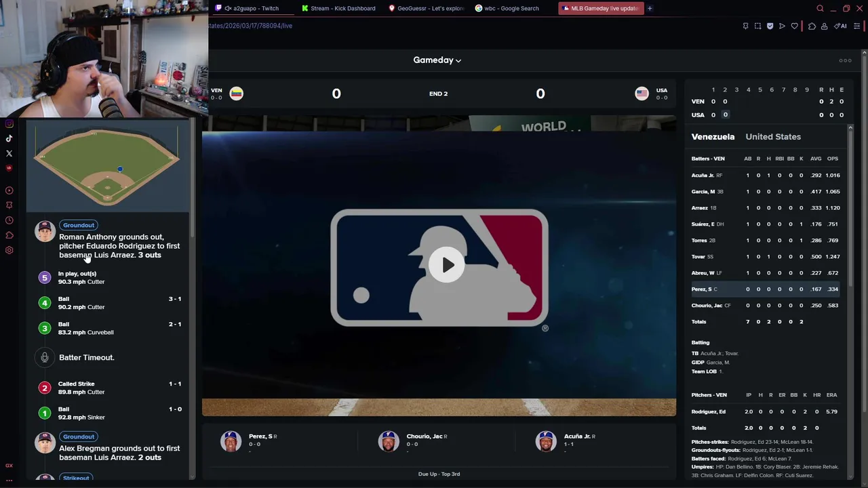Open Suárez, E in batters list
Viewport: 868px width, 488px height.
point(765,224)
